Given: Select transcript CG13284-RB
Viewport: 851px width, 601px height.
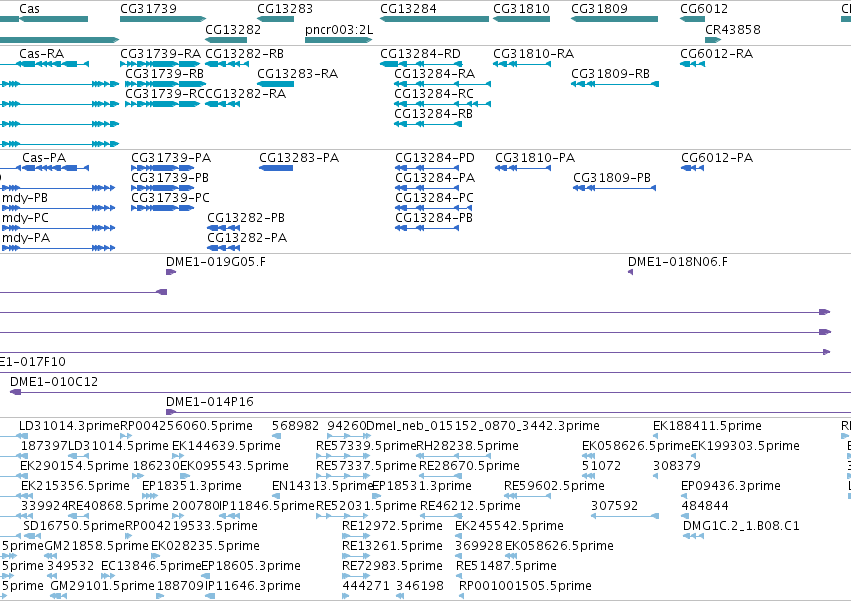Looking at the screenshot, I should pyautogui.click(x=433, y=114).
